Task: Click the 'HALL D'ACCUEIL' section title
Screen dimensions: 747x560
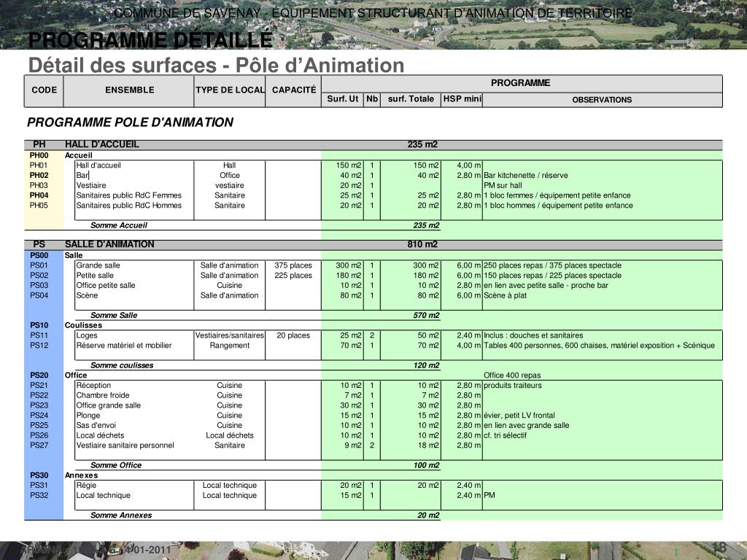Action: 102,144
